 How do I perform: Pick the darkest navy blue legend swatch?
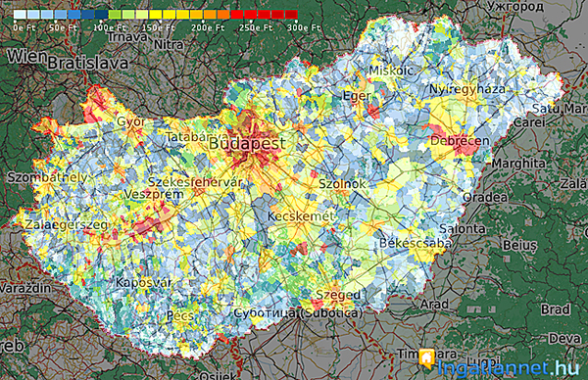[101, 15]
